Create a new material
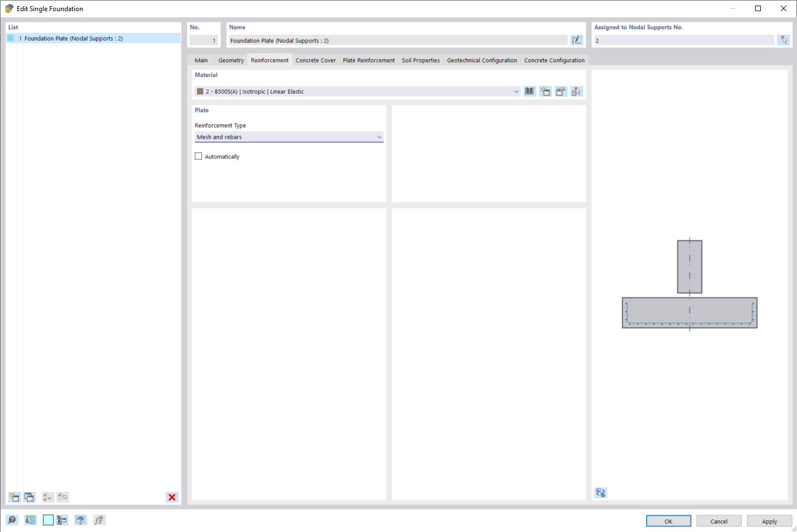This screenshot has height=532, width=797. pyautogui.click(x=545, y=91)
